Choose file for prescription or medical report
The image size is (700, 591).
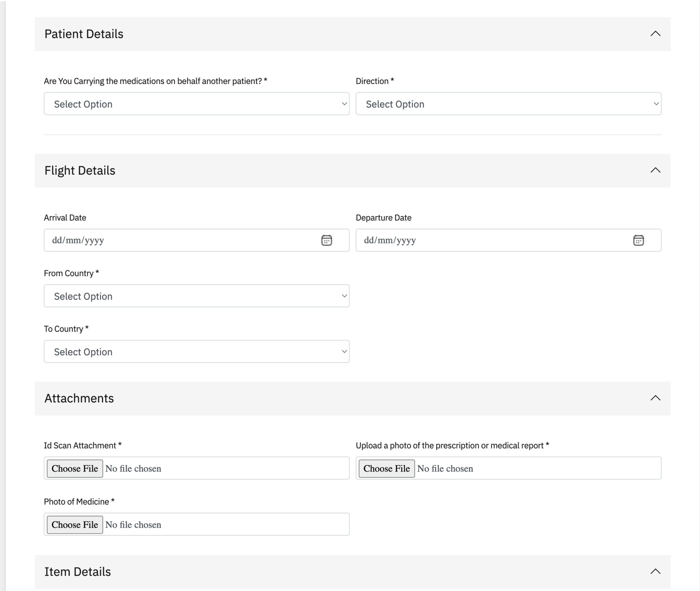click(x=387, y=468)
